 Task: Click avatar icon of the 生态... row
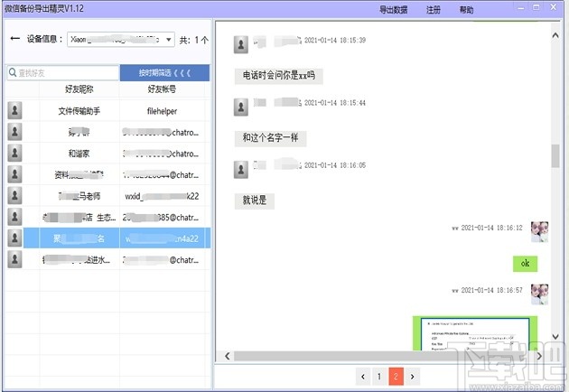[14, 217]
